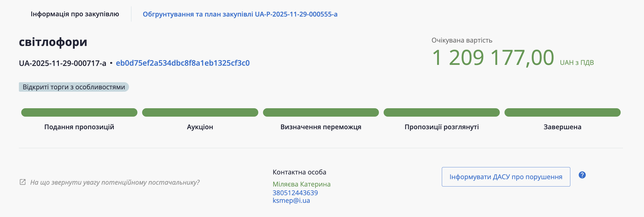Click the external link icon beside supplier hint
Screen dimensions: 644x217
(23, 182)
